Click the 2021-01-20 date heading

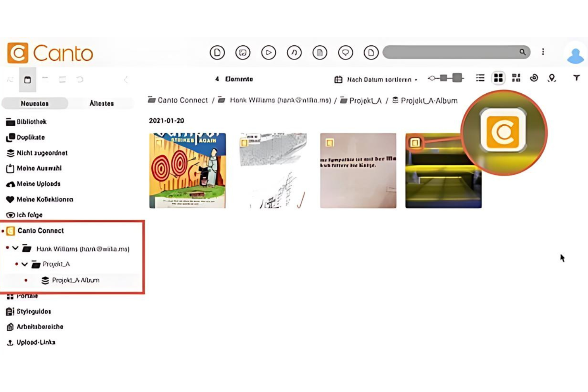(166, 121)
